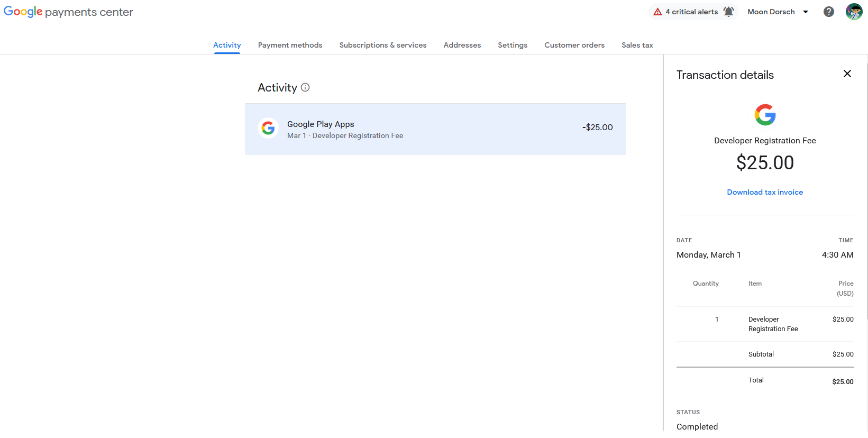Click the 4 critical alerts button
The width and height of the screenshot is (868, 438).
click(x=693, y=12)
